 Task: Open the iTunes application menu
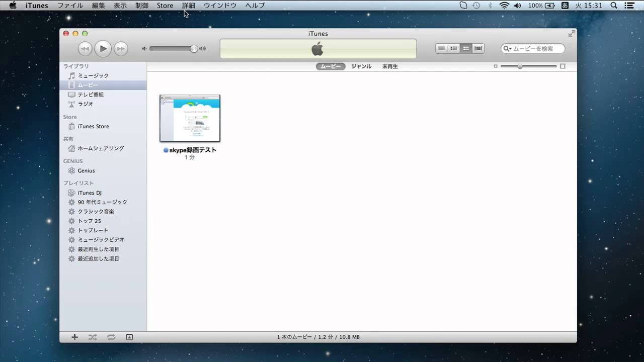[37, 6]
